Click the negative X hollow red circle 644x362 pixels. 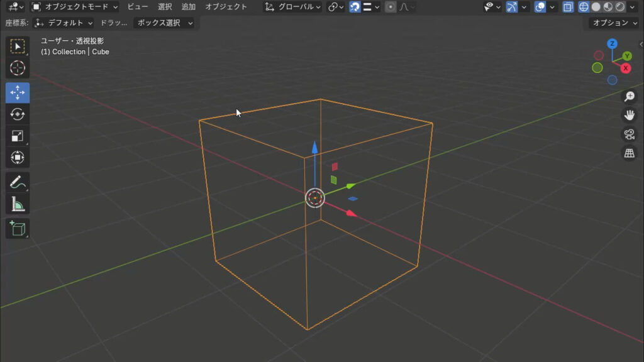click(x=599, y=55)
